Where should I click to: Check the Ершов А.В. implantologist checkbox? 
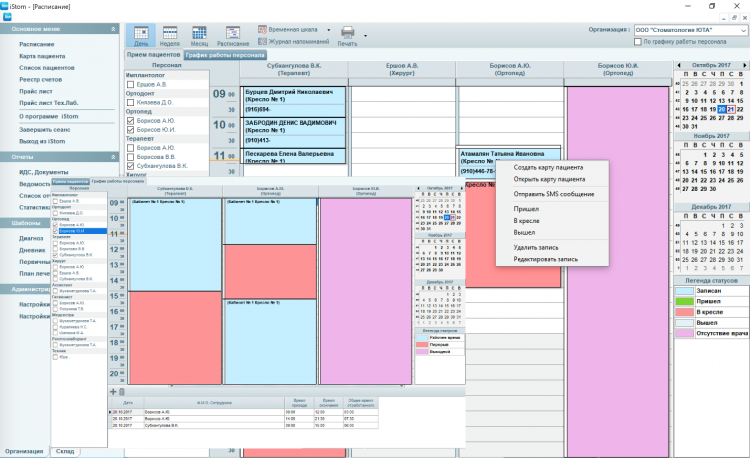point(130,85)
